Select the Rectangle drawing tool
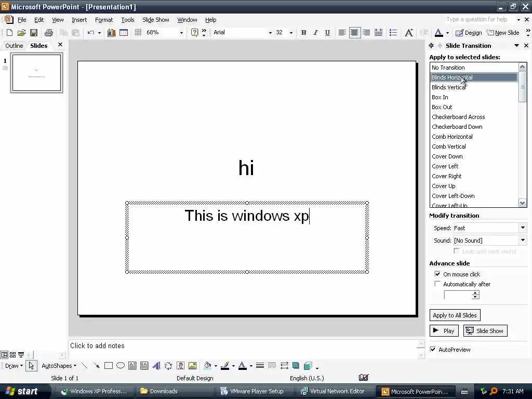 (109, 365)
